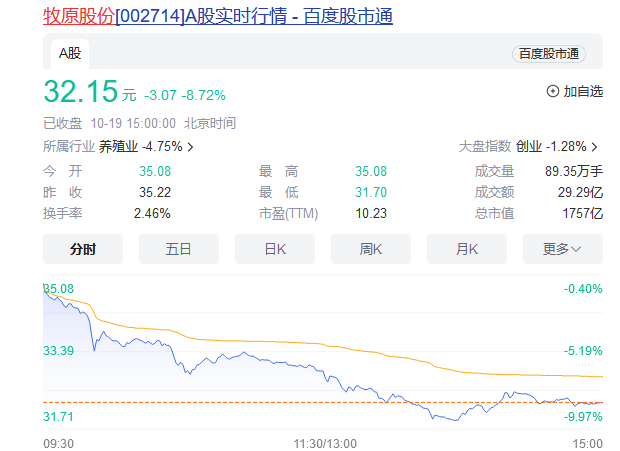Image resolution: width=620 pixels, height=451 pixels.
Task: Open the 创业 index link
Action: click(x=529, y=147)
